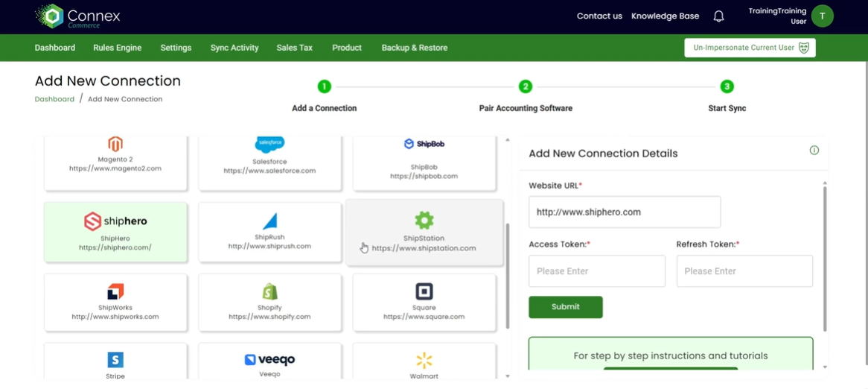Click the details panel scroll-down arrow
868x389 pixels.
coord(825,367)
